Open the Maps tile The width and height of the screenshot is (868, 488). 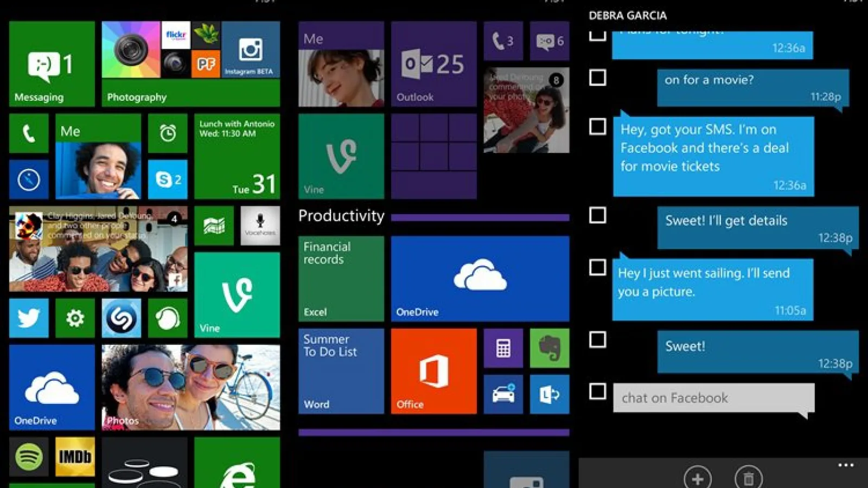pyautogui.click(x=214, y=226)
